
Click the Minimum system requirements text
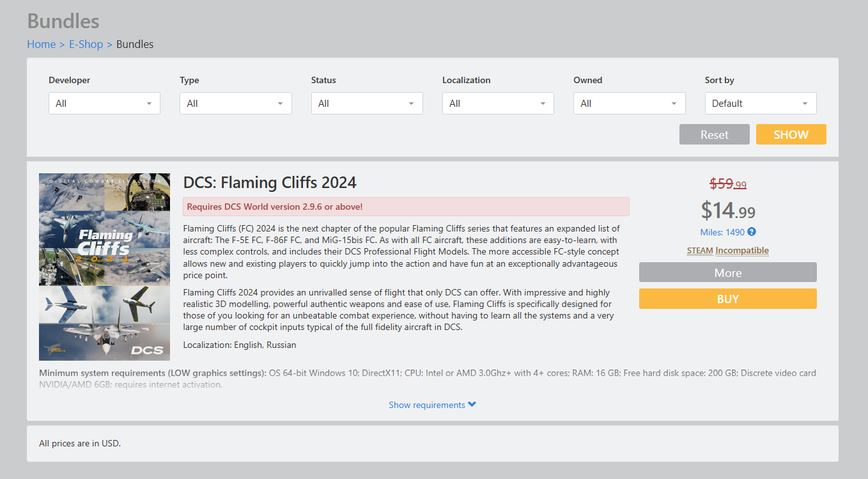(428, 379)
